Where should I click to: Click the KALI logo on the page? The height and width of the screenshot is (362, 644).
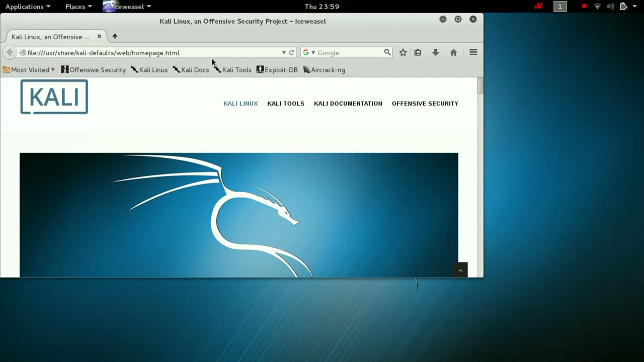tap(54, 97)
